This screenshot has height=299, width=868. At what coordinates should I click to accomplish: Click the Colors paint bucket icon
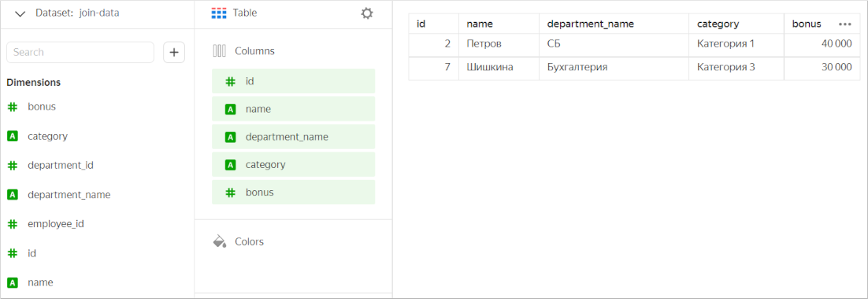click(220, 241)
